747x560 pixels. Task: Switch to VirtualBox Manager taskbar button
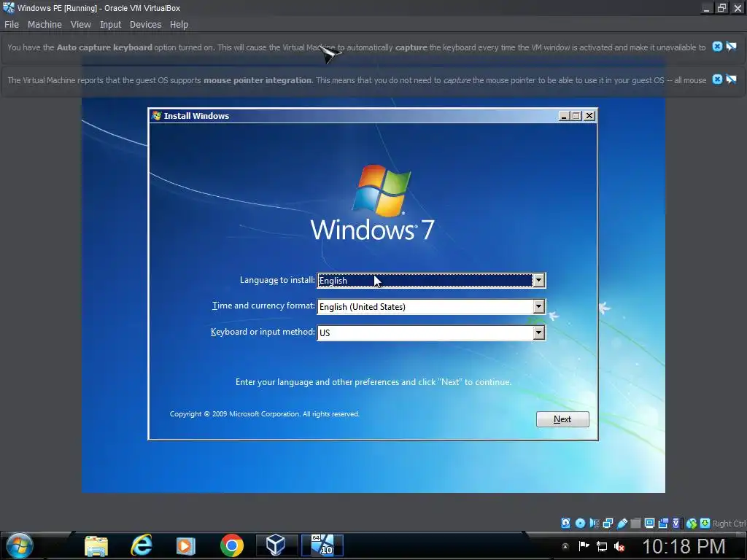(276, 545)
